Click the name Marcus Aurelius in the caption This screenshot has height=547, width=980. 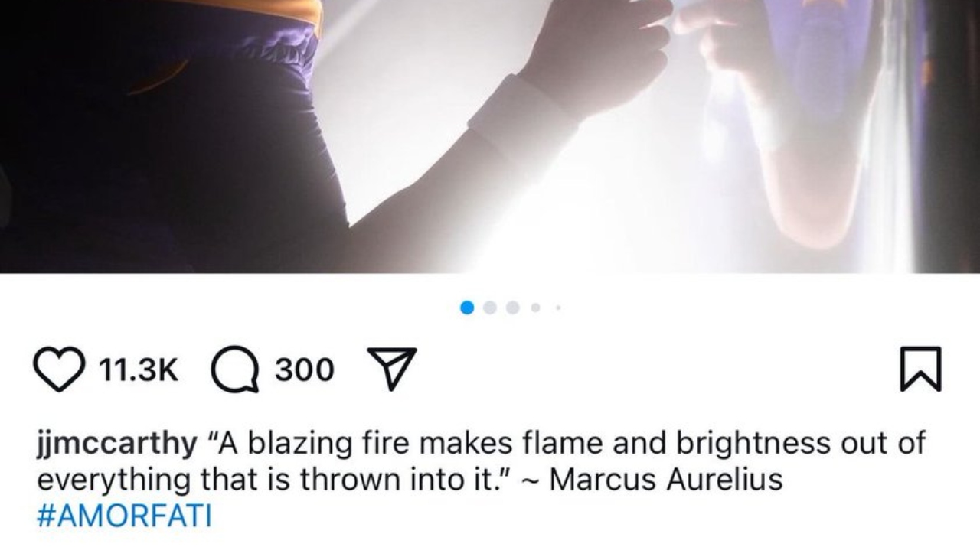pyautogui.click(x=666, y=480)
